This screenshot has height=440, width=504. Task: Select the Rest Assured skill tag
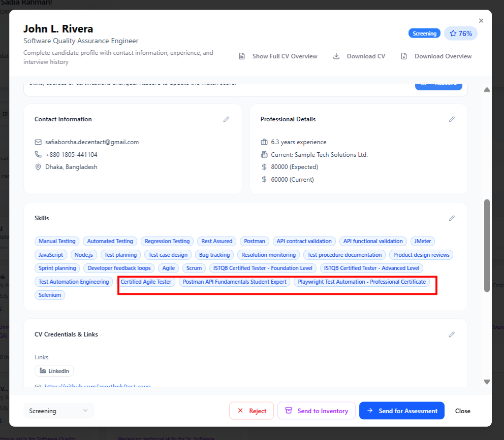click(216, 241)
